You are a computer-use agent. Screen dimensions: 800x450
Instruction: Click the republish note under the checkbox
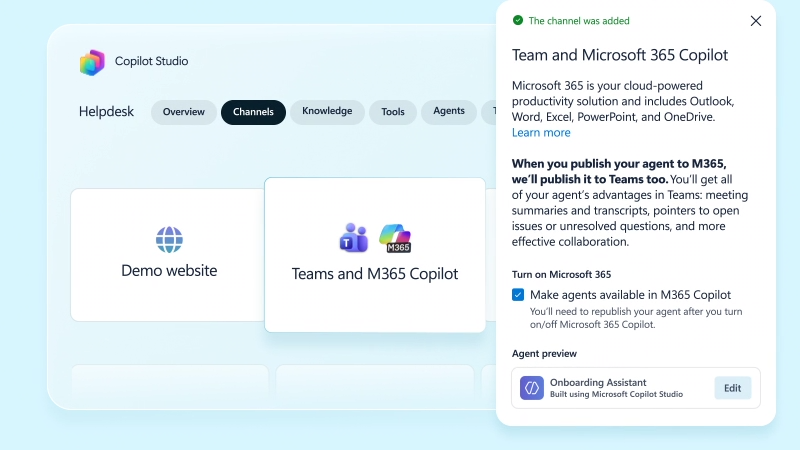pos(636,318)
